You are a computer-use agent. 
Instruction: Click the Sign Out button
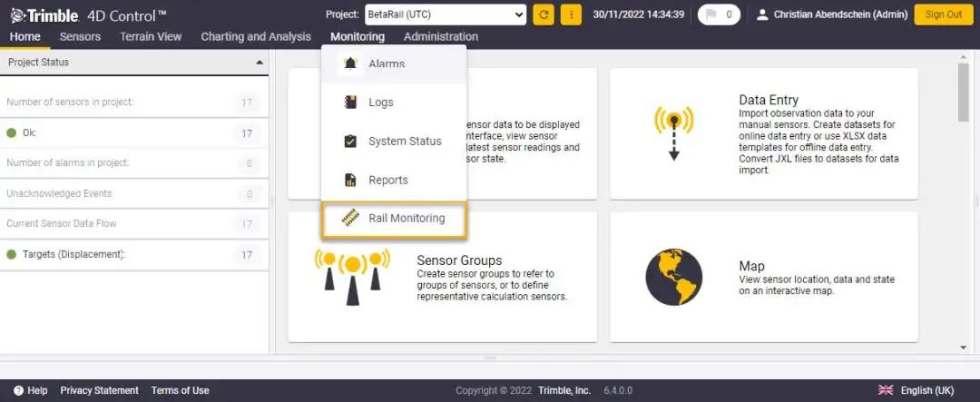point(943,15)
